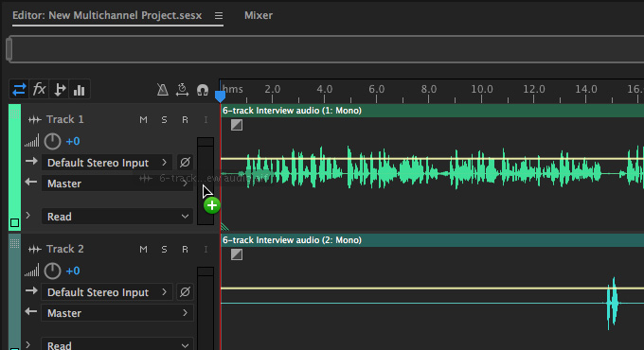Show the Effects (fx) track controls
Viewport: 644px width, 350px height.
39,89
